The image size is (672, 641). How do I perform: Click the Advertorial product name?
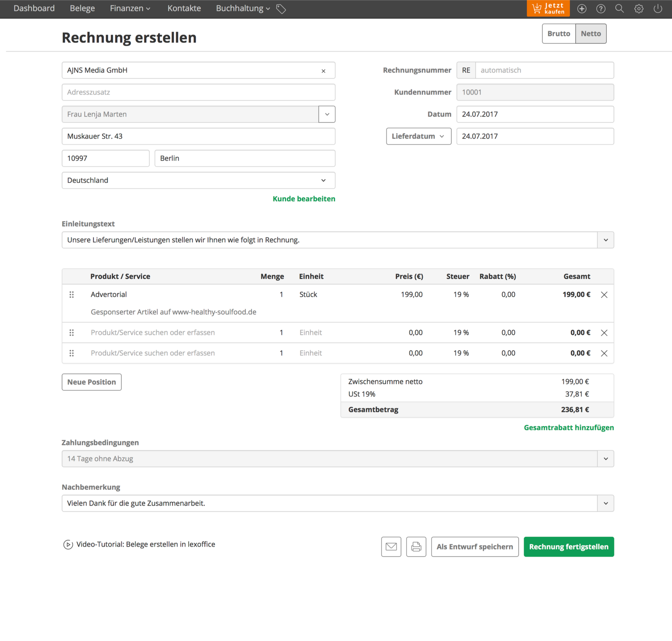tap(109, 294)
